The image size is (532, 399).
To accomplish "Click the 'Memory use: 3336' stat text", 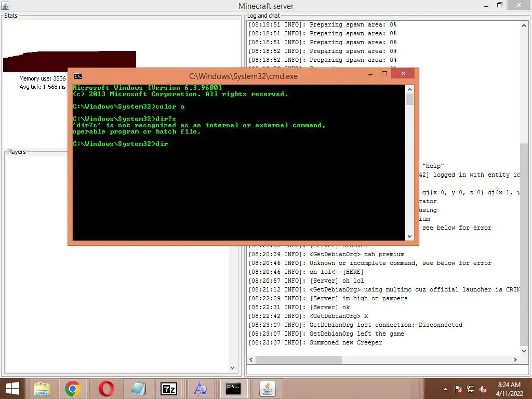I will click(43, 78).
